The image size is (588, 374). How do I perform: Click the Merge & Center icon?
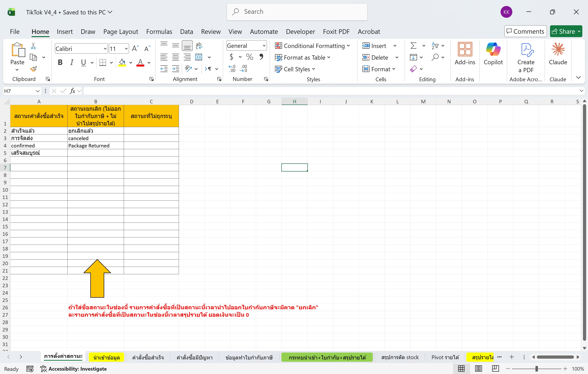[199, 57]
